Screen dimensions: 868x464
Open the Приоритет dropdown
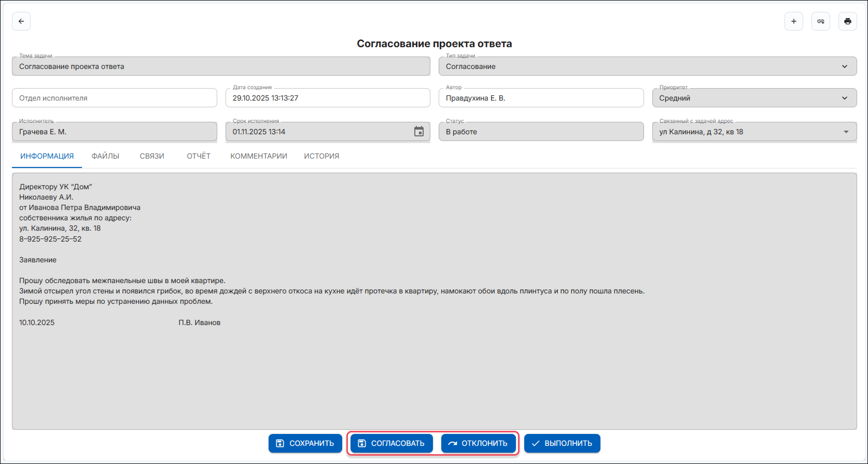click(844, 98)
